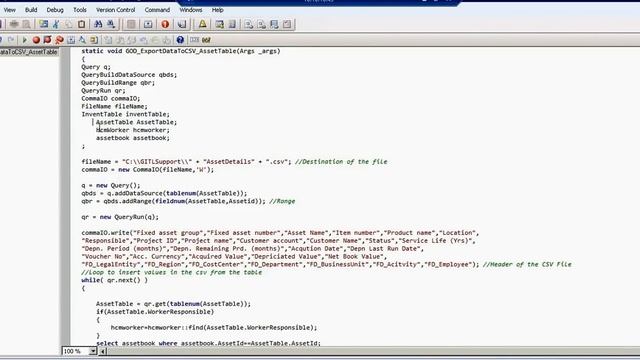Click the horizontal scrollbar left arrow

(103, 351)
